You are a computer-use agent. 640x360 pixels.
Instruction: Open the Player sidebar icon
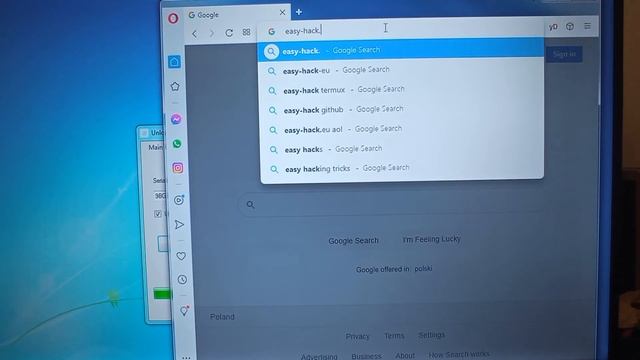(179, 200)
